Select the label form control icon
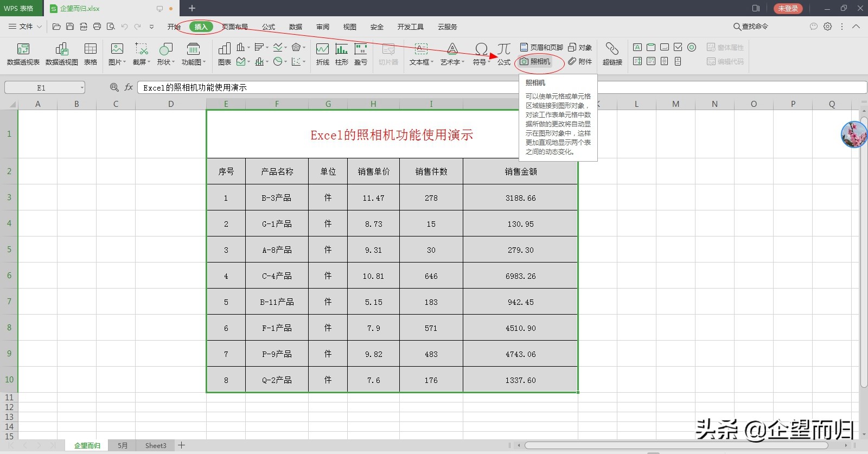868x454 pixels. (637, 47)
